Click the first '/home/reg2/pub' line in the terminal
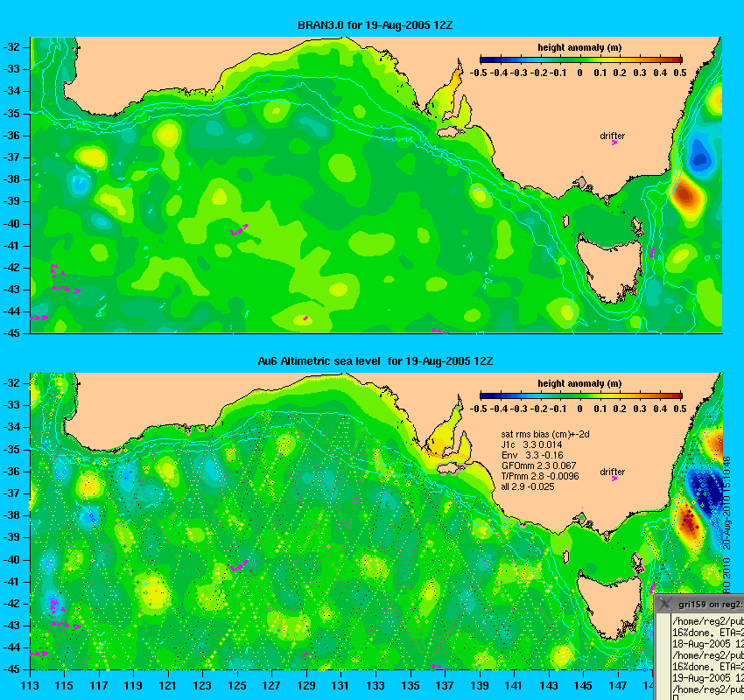This screenshot has height=700, width=744. tap(708, 621)
